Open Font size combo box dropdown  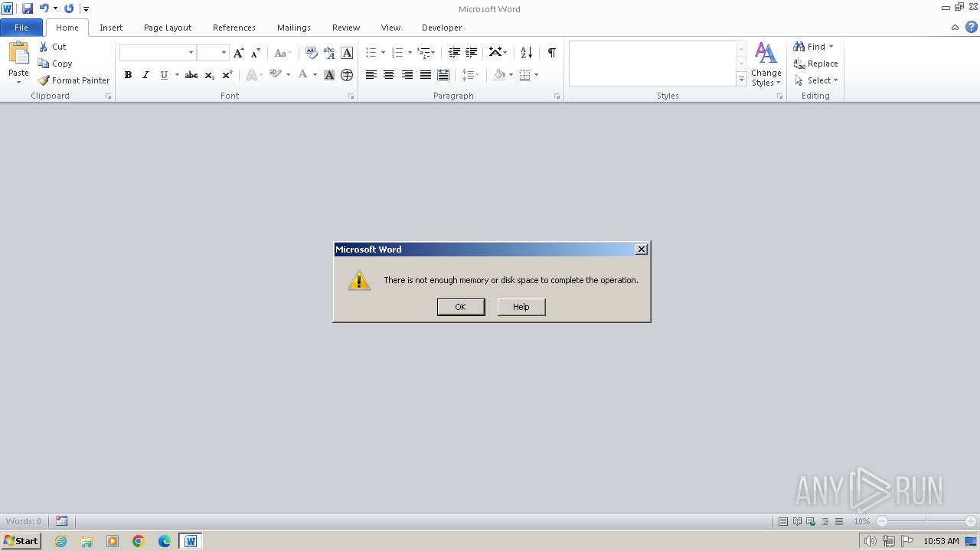pyautogui.click(x=224, y=53)
